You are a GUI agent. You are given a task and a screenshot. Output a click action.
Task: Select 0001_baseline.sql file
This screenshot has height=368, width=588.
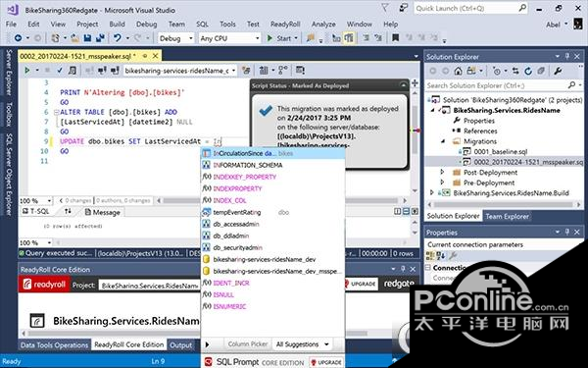click(x=500, y=152)
